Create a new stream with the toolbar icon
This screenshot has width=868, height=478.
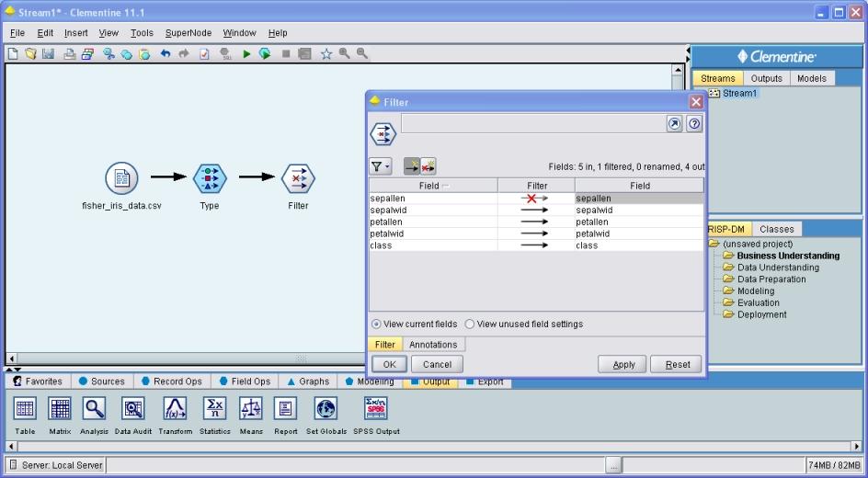coord(13,53)
